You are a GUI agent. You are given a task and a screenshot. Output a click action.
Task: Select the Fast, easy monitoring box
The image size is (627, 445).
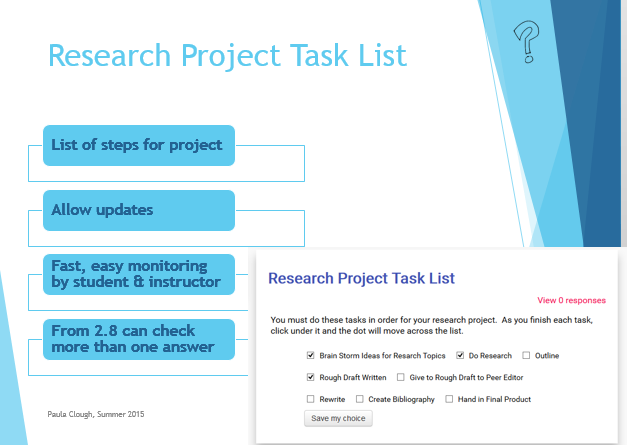[138, 274]
